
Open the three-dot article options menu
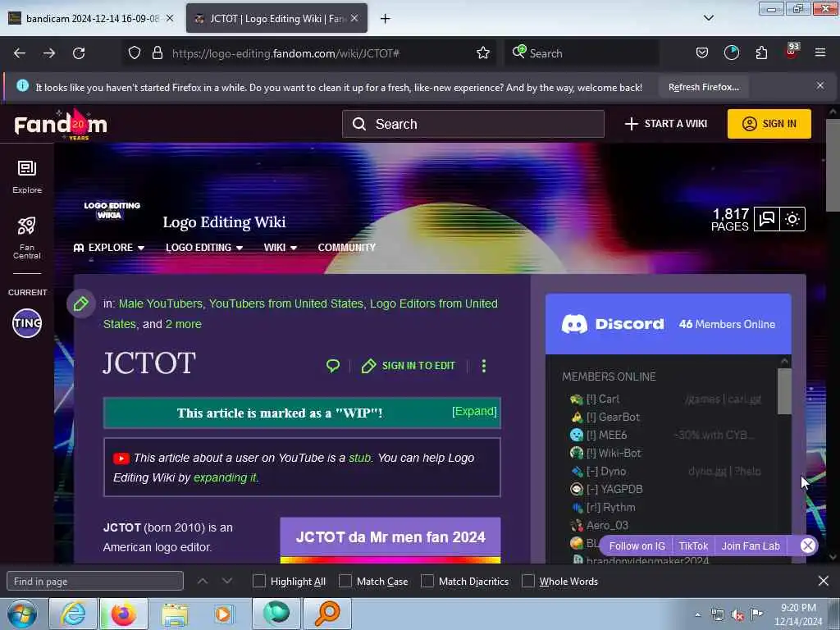tap(484, 366)
